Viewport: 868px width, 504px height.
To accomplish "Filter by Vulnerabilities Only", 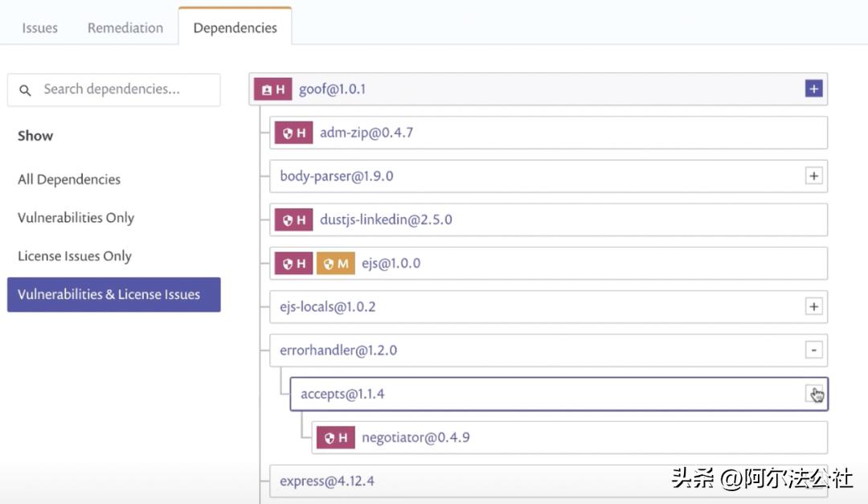I will point(76,218).
